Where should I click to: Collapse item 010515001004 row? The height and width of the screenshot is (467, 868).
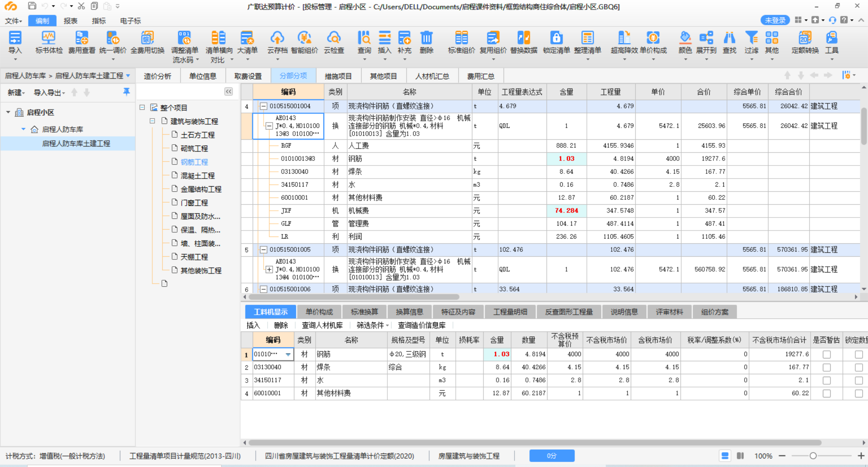263,106
